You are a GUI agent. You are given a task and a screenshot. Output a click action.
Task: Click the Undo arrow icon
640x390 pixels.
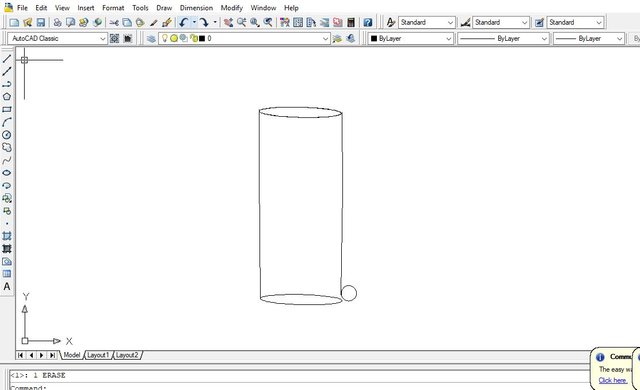[184, 22]
